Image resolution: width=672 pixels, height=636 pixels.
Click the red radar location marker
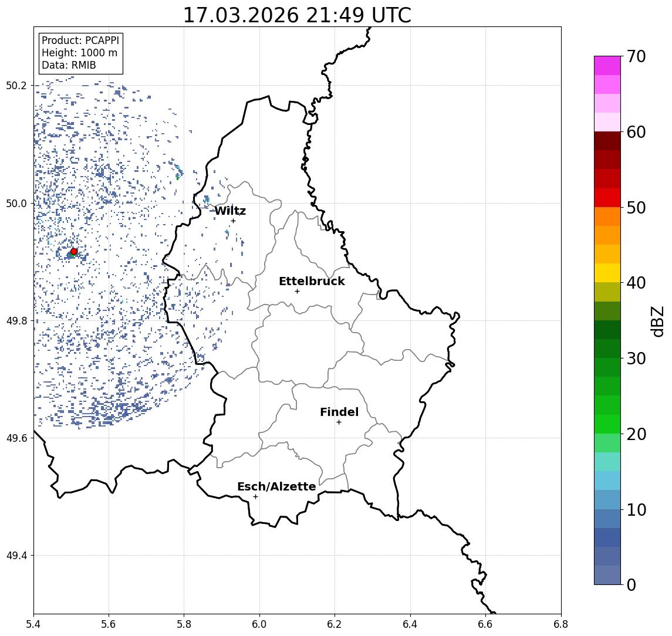click(74, 252)
